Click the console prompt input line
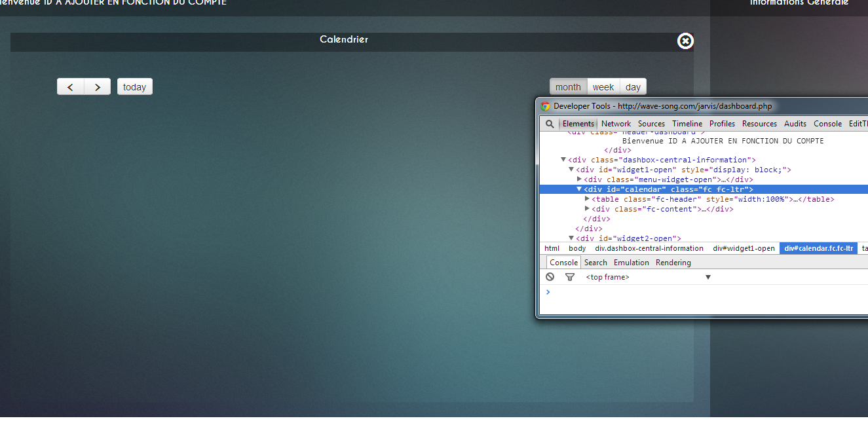 [x=655, y=292]
